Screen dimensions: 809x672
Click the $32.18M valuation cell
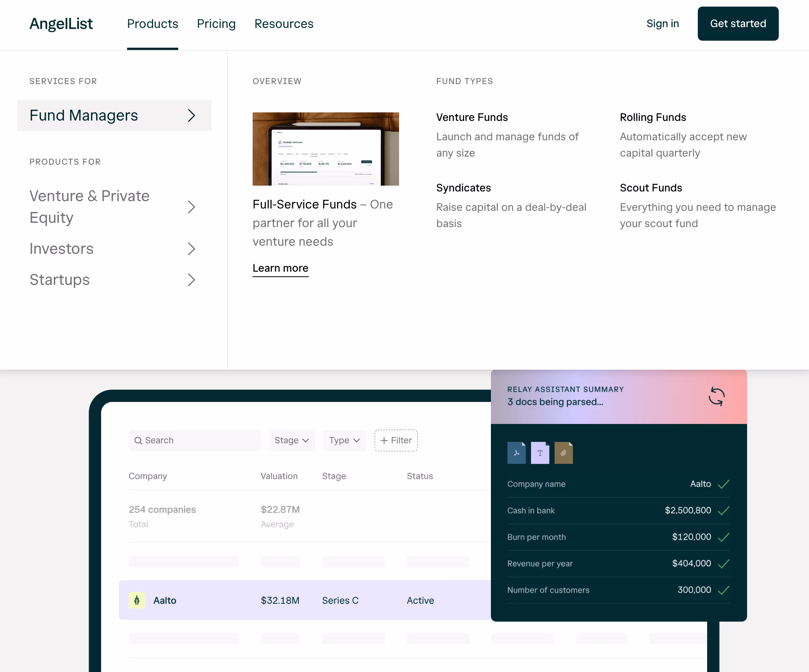click(280, 600)
